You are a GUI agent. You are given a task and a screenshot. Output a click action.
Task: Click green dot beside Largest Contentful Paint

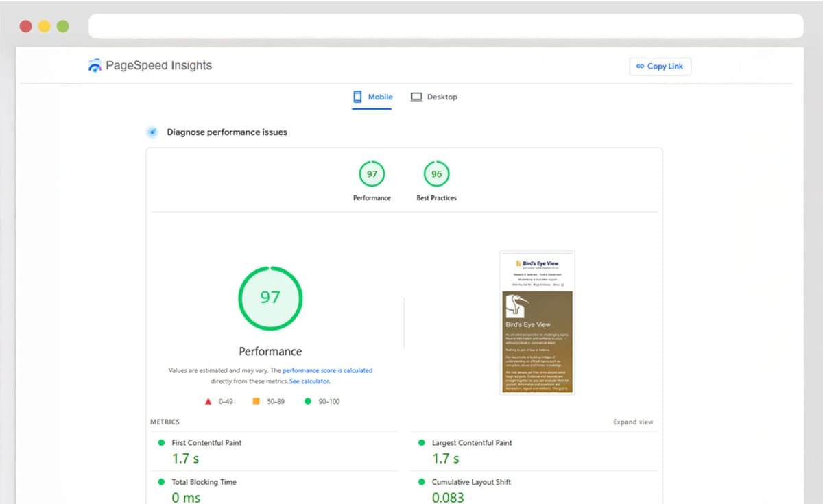point(421,443)
